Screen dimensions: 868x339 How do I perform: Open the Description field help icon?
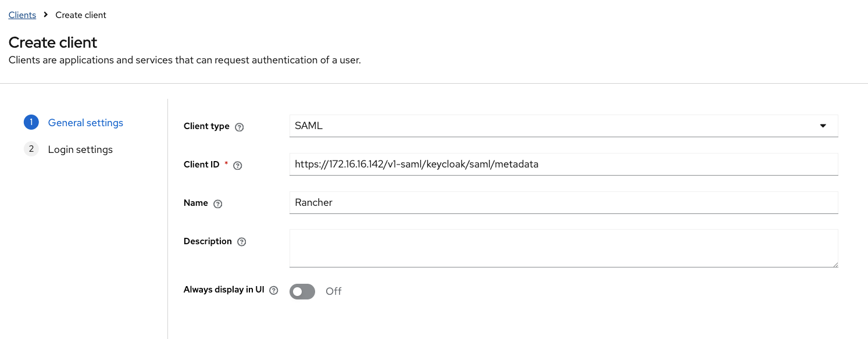242,242
